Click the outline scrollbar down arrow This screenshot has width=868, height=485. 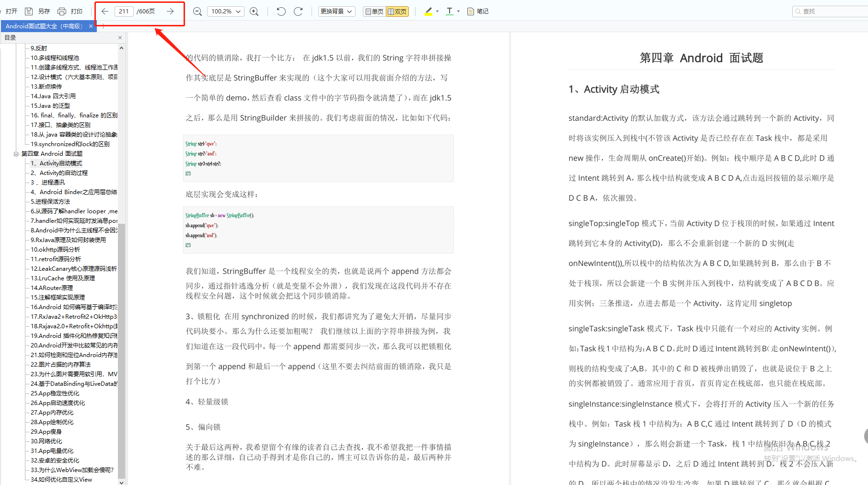[121, 482]
